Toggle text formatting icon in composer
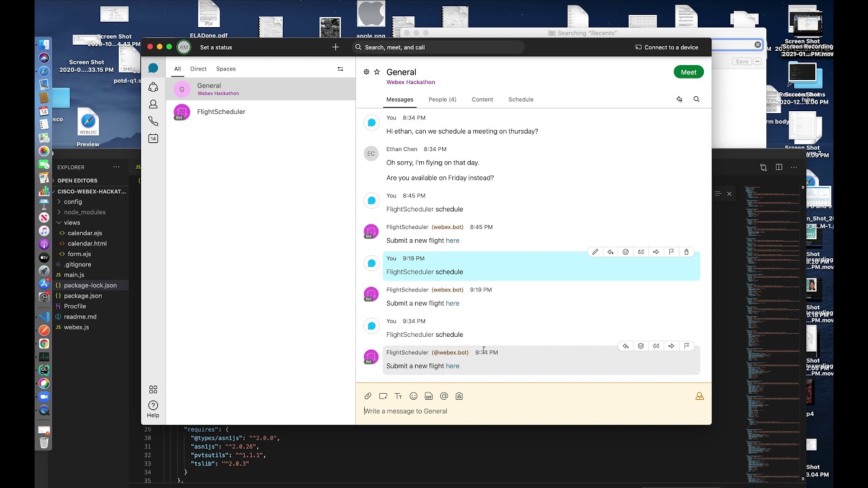 click(x=398, y=396)
